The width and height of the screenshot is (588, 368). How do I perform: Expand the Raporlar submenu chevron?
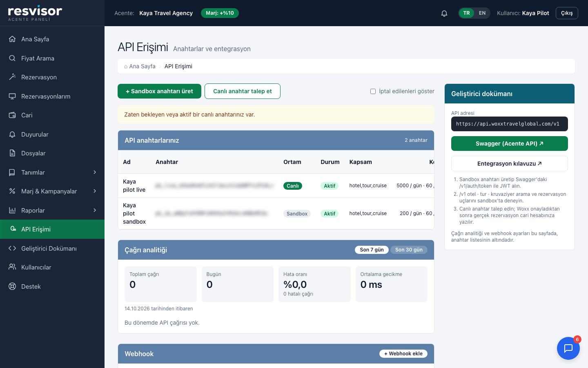point(95,210)
